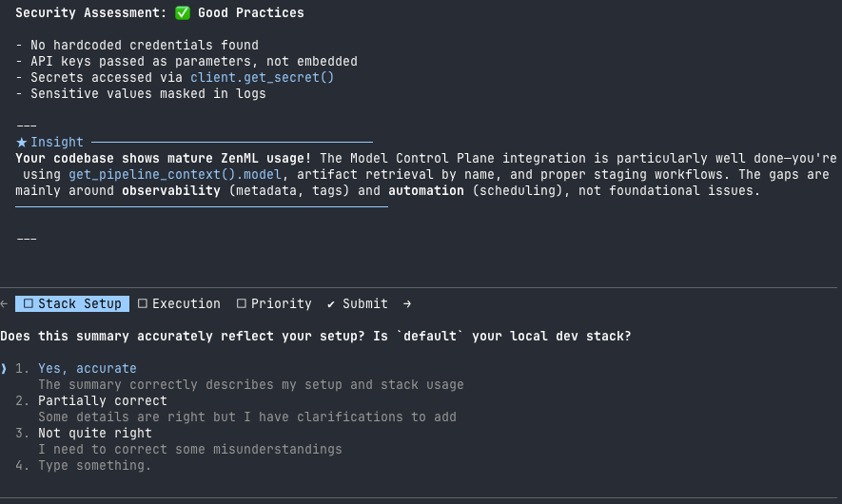
Task: Select the highlighted Stack Setup tab label
Action: [x=80, y=303]
